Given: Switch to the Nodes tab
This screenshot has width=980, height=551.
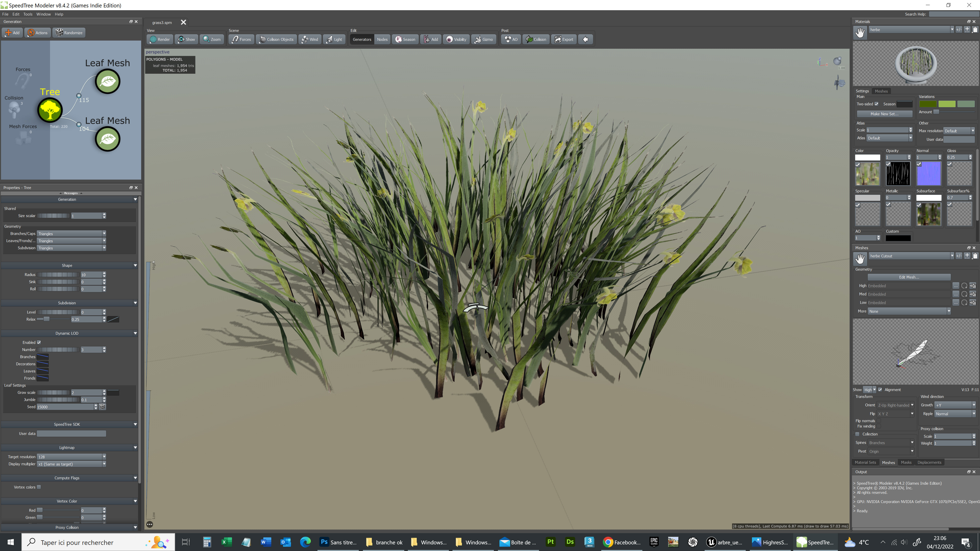Looking at the screenshot, I should [382, 39].
